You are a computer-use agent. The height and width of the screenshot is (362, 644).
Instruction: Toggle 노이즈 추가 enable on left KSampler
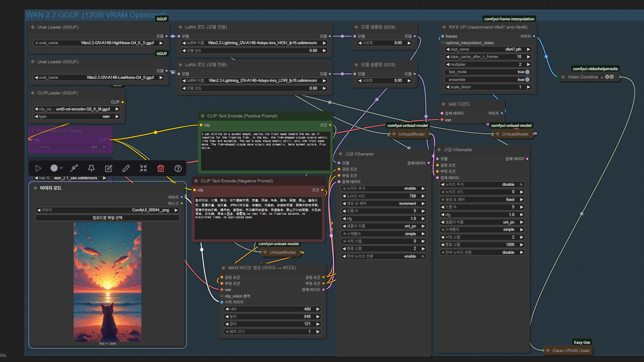383,188
